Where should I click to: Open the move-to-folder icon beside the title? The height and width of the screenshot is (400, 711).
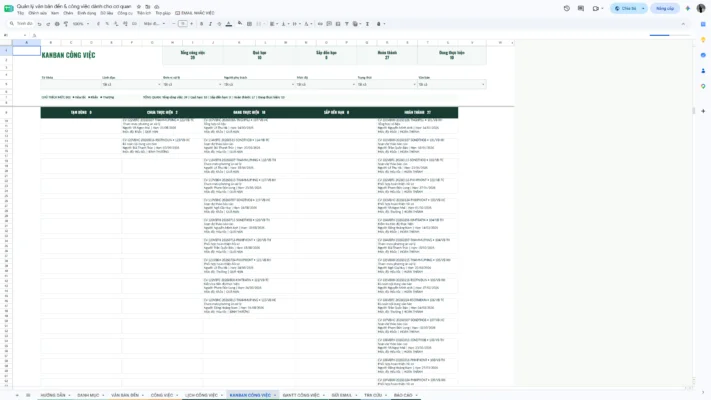[148, 7]
